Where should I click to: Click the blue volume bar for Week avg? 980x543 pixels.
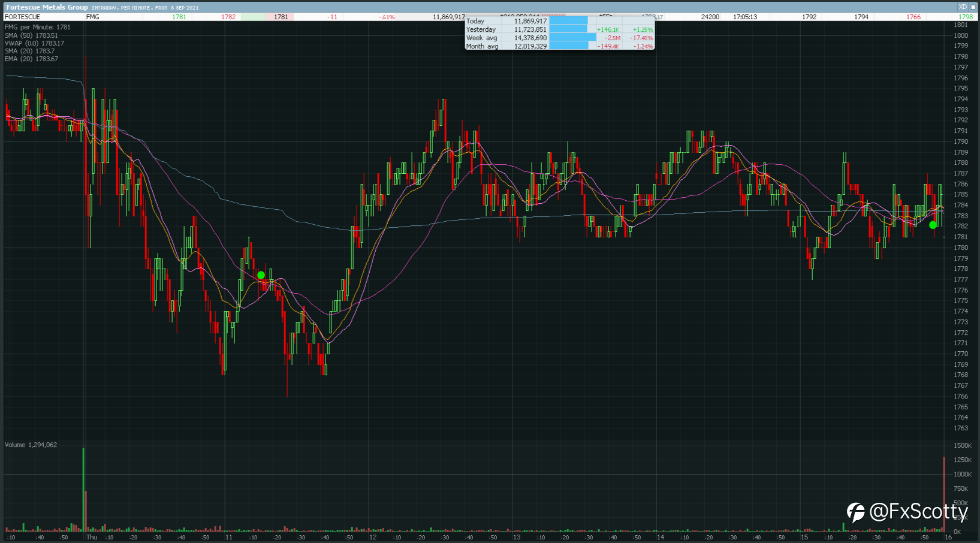click(x=572, y=38)
